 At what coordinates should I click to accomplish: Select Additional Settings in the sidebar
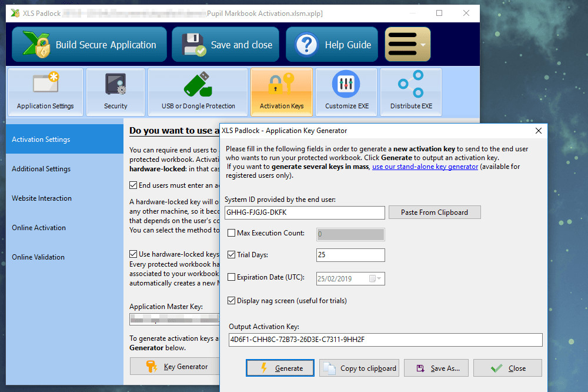[x=65, y=169]
